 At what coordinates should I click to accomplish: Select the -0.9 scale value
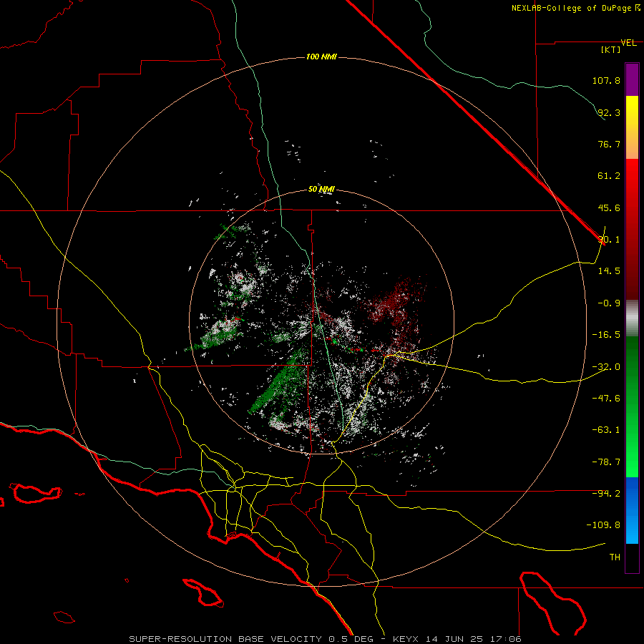pyautogui.click(x=606, y=303)
